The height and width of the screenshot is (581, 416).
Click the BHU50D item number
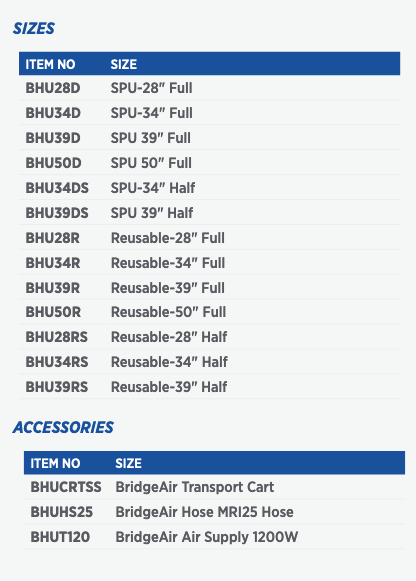tap(53, 163)
